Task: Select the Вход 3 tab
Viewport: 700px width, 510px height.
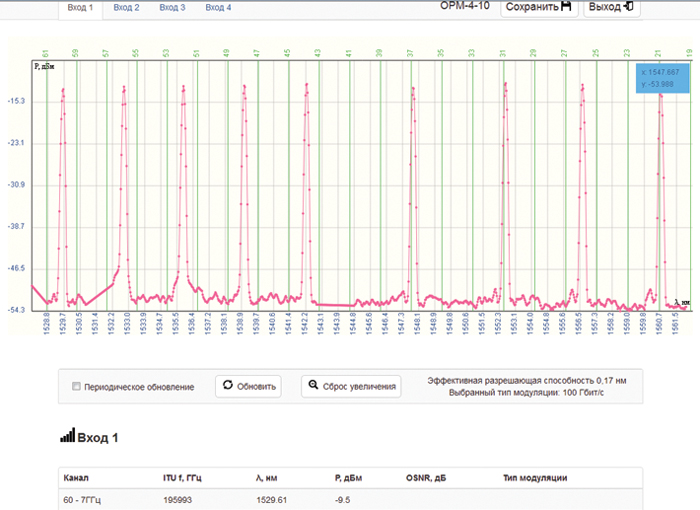Action: pyautogui.click(x=172, y=7)
